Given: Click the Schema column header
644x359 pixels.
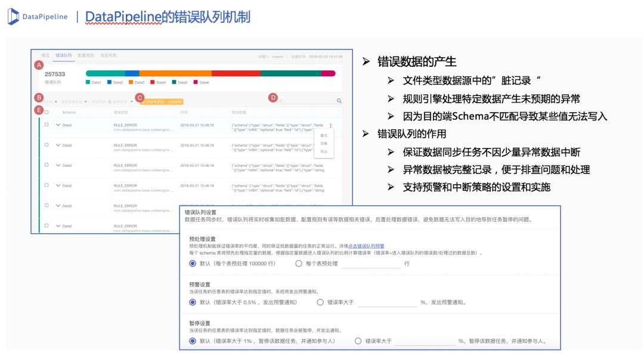Looking at the screenshot, I should 69,112.
